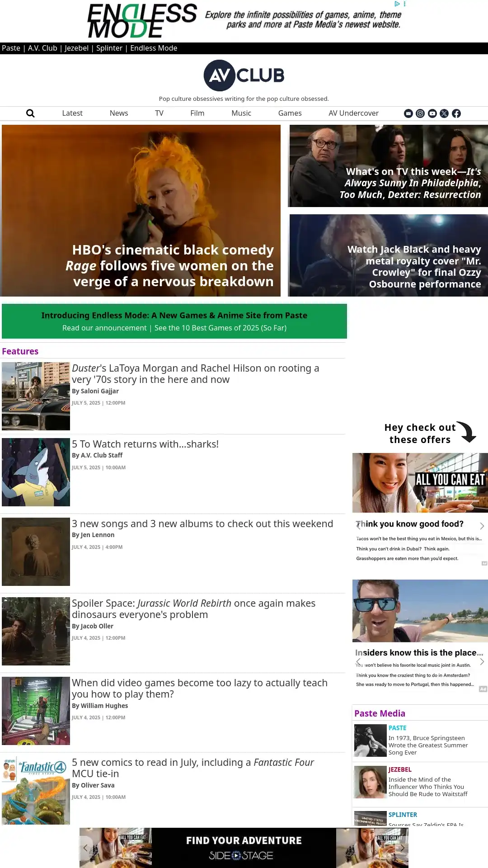The height and width of the screenshot is (868, 488).
Task: Open the ad options dots on the Endless Mode banner
Action: tap(404, 4)
